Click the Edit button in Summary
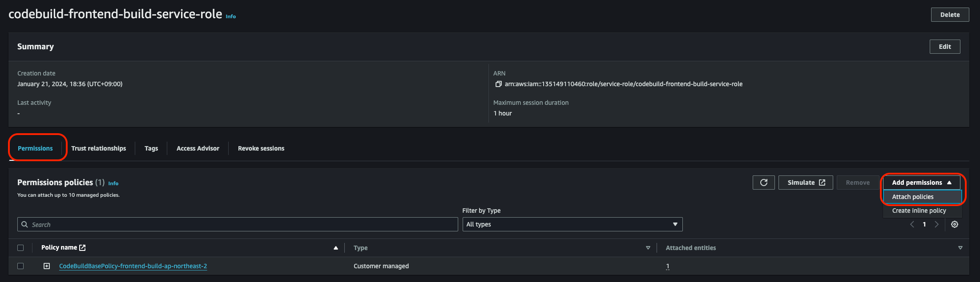The height and width of the screenshot is (282, 980). (945, 47)
